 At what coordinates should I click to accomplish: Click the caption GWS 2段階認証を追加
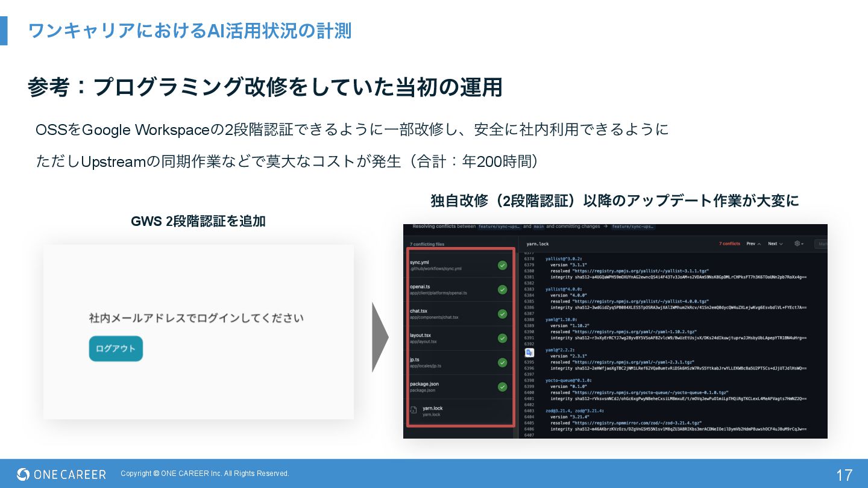click(x=198, y=221)
